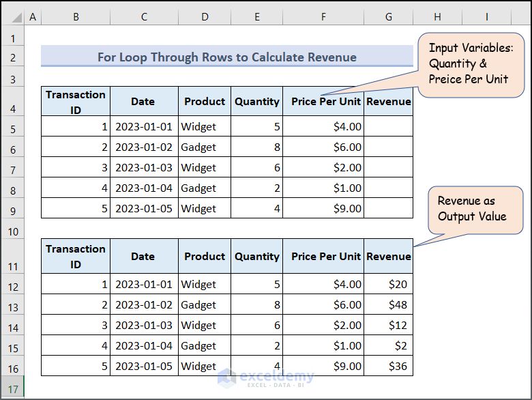The image size is (532, 400).
Task: Select column H header
Action: click(437, 16)
